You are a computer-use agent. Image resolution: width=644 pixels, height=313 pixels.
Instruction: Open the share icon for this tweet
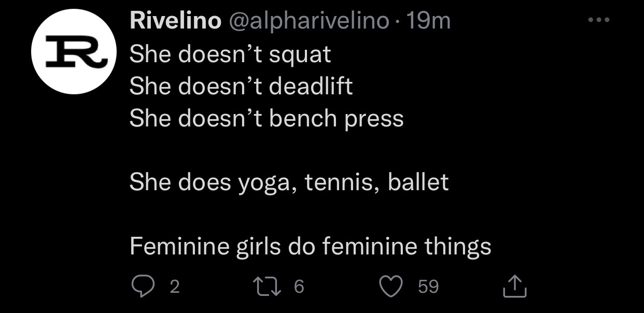[515, 287]
